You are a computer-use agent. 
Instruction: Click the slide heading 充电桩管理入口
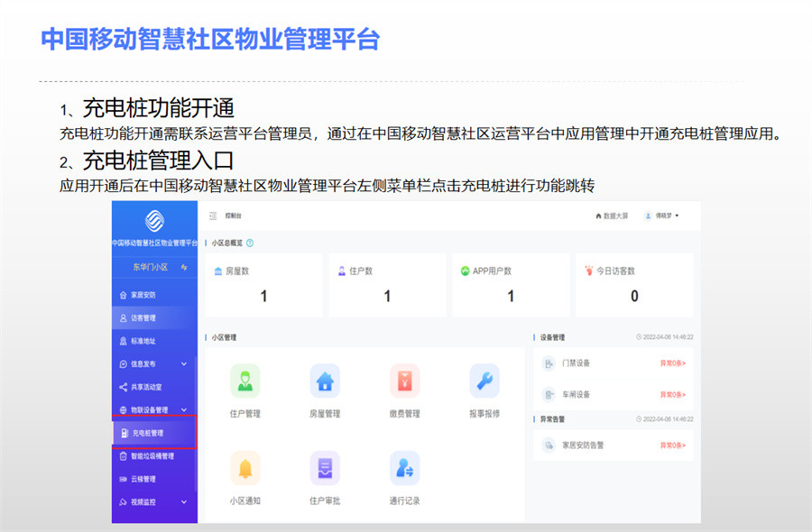[159, 161]
